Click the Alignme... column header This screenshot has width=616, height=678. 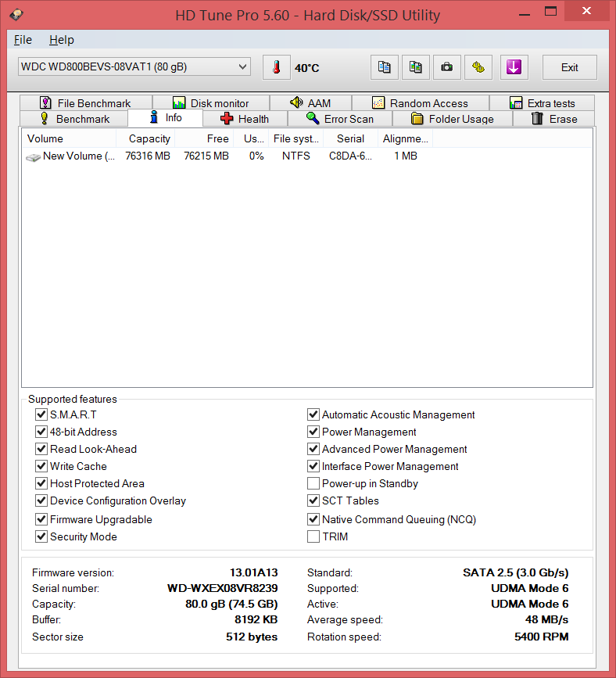[406, 138]
